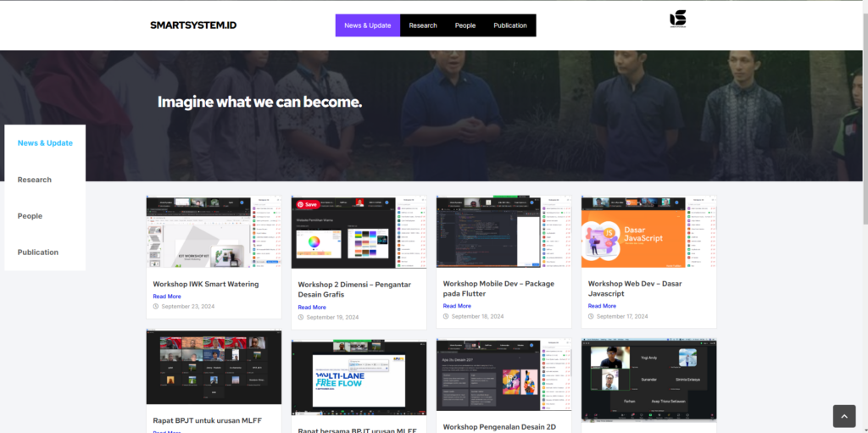Click Read More under Workshop 2 Dimensi
This screenshot has width=868, height=433.
pyautogui.click(x=312, y=308)
